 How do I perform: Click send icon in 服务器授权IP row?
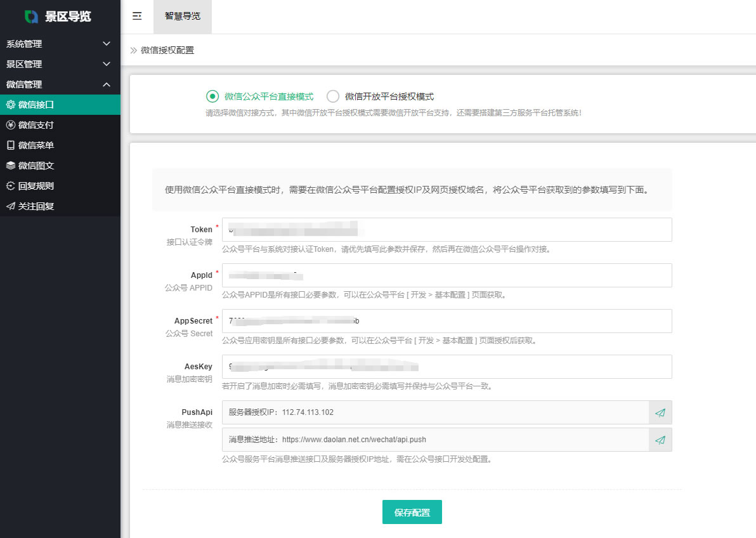pos(660,412)
